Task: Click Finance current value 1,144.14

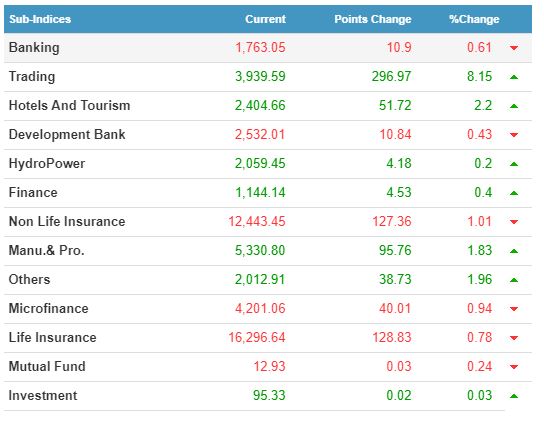Action: click(x=260, y=193)
